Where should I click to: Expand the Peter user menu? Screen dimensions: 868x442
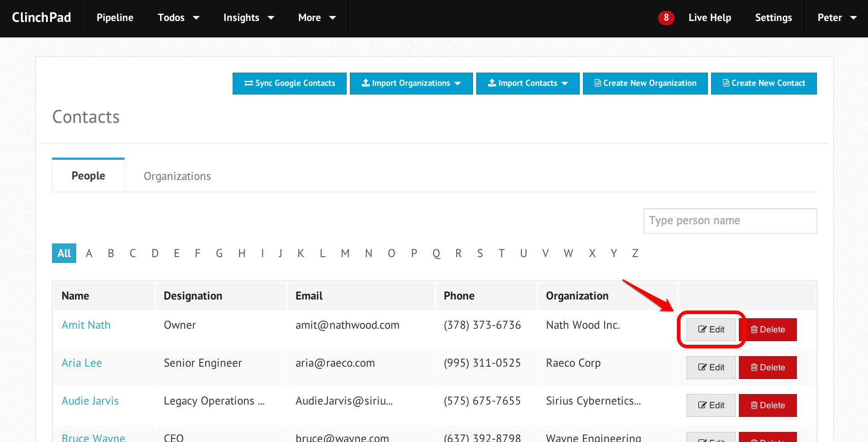coord(837,18)
